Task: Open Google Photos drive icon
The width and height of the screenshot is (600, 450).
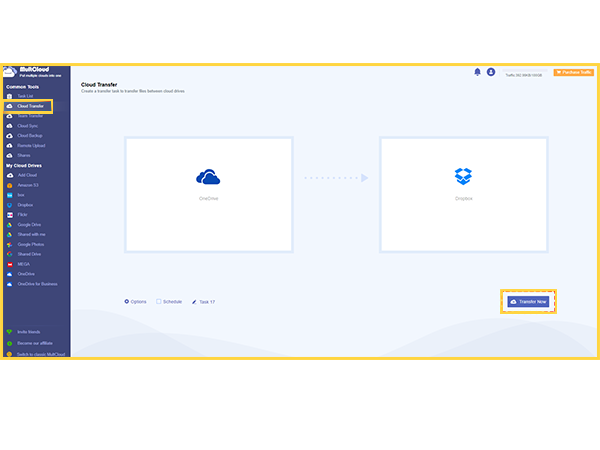Action: (x=10, y=245)
